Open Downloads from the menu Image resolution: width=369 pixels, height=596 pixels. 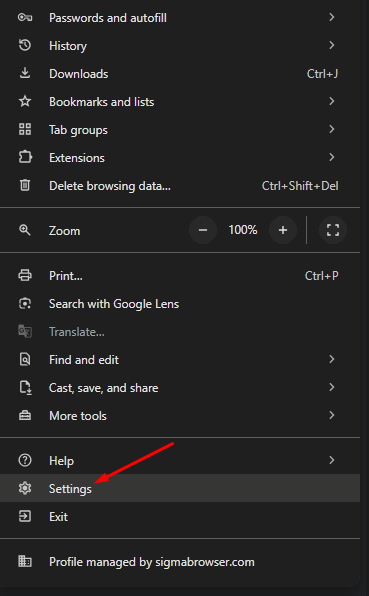tap(180, 73)
